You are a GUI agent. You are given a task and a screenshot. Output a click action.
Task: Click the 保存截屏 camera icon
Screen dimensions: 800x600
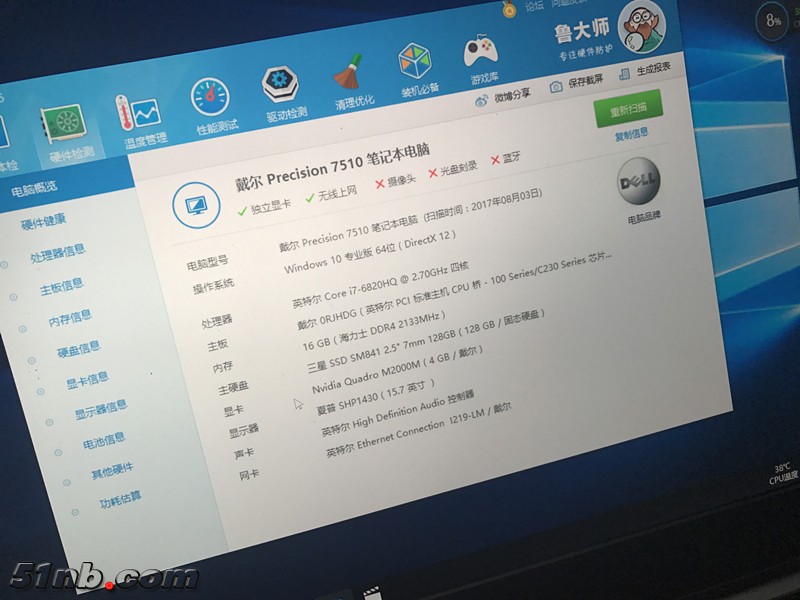[x=556, y=87]
